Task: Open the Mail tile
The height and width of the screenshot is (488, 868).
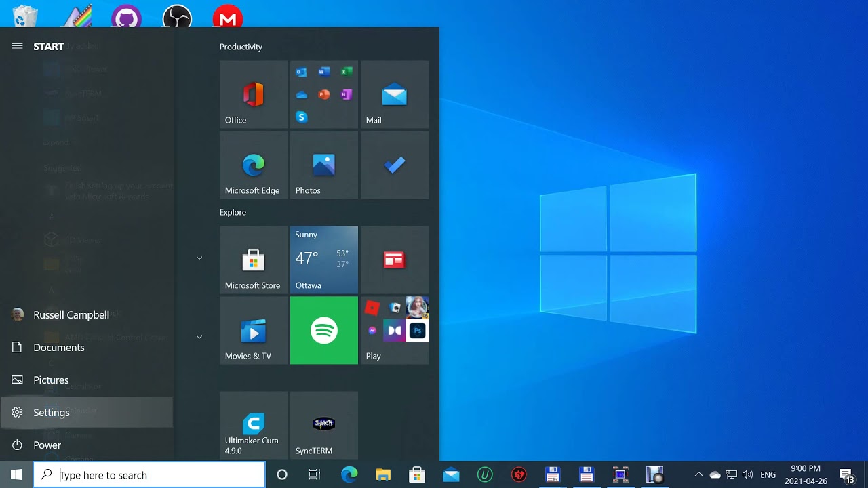Action: point(395,95)
